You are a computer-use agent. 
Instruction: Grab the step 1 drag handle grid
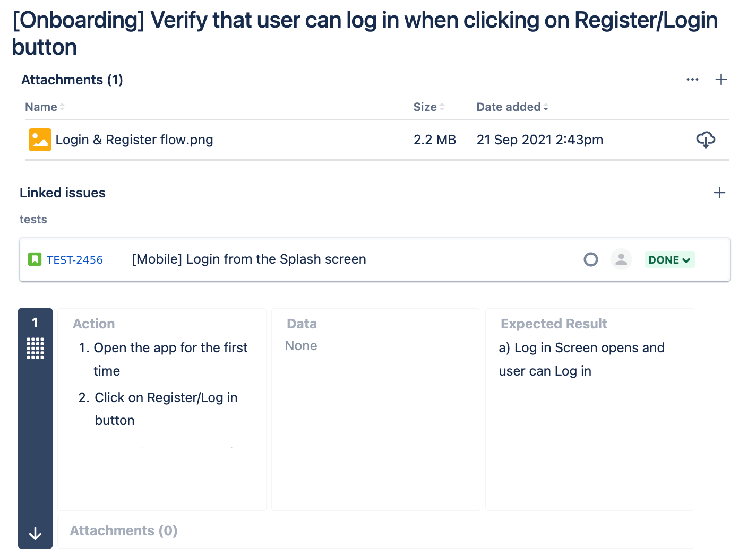tap(35, 349)
